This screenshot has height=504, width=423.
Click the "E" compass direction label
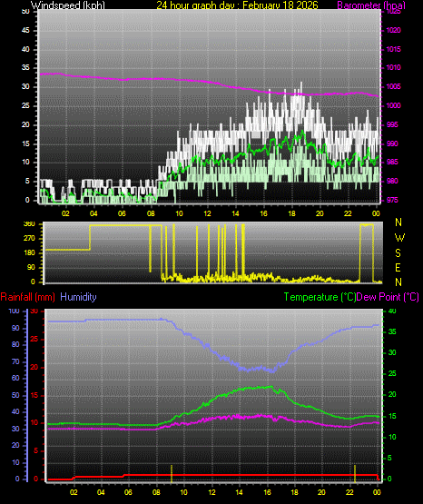click(x=398, y=267)
